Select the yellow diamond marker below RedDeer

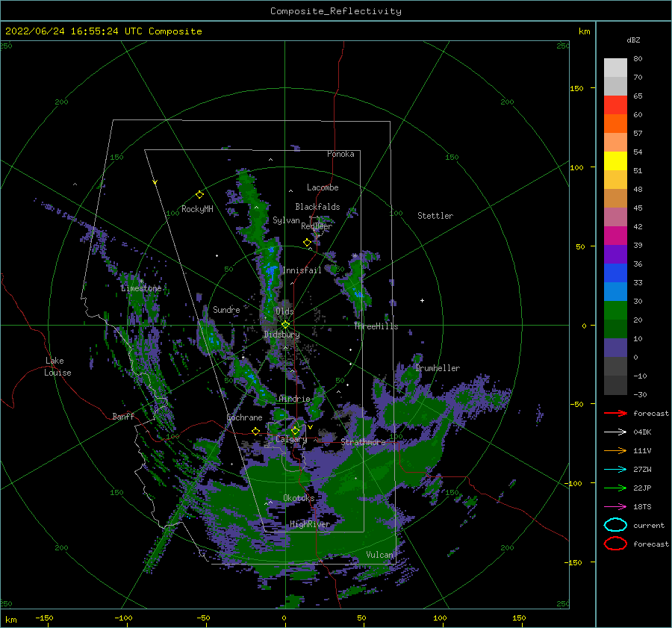tap(307, 243)
